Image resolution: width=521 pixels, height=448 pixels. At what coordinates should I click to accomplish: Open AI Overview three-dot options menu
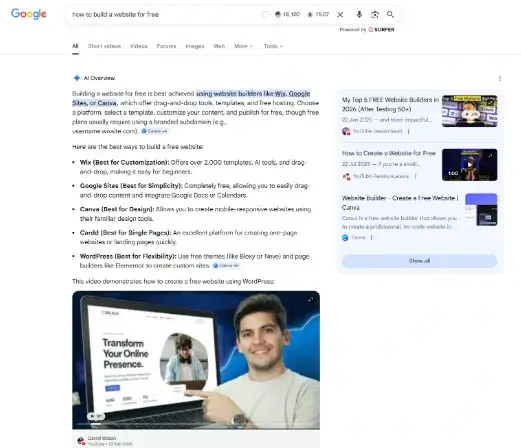click(500, 78)
